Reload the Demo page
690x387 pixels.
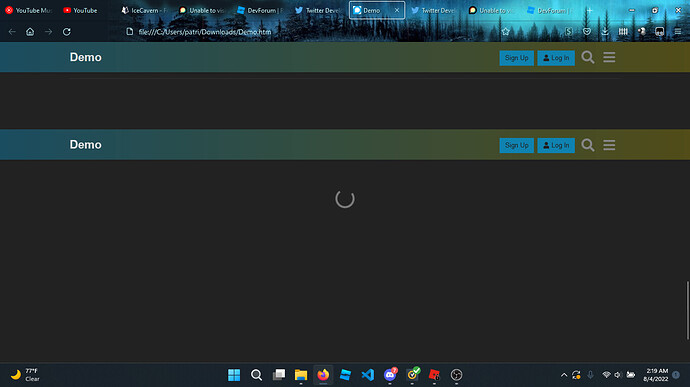tap(66, 32)
